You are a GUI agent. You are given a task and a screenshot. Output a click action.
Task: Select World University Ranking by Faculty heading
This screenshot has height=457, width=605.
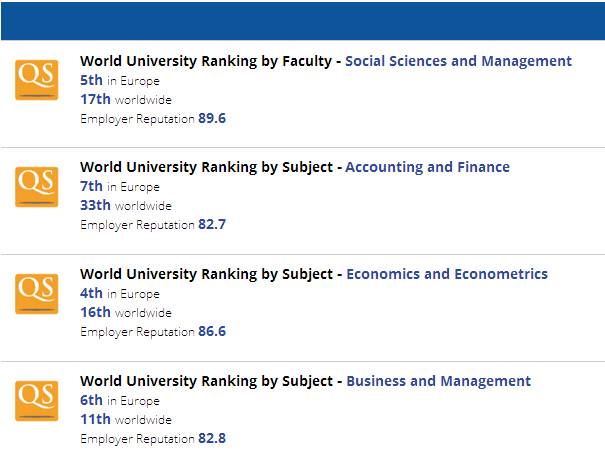(x=206, y=61)
